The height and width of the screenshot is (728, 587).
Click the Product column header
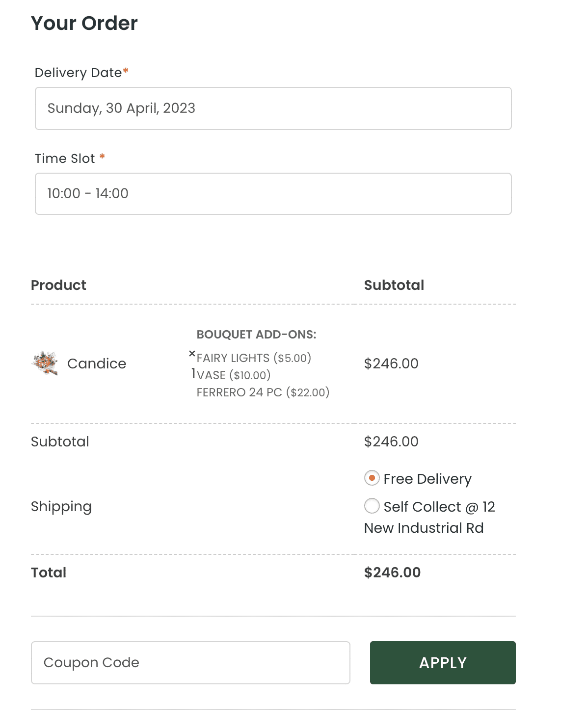pyautogui.click(x=58, y=285)
